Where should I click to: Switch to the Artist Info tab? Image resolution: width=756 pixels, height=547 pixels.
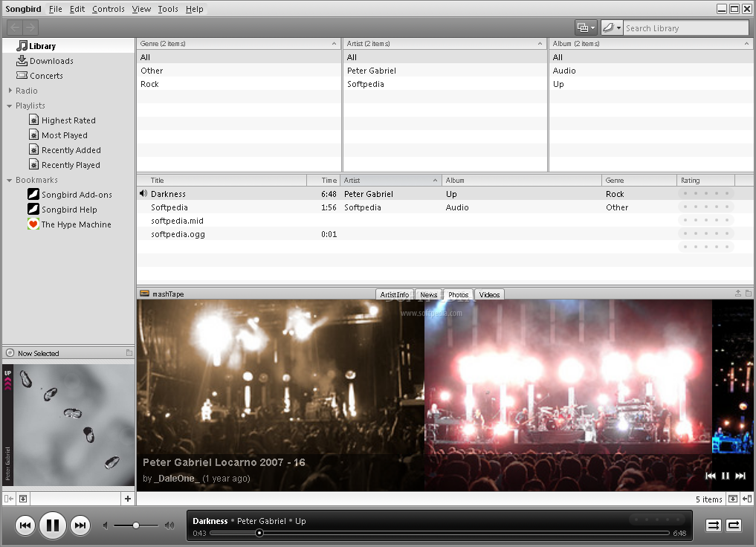[395, 294]
